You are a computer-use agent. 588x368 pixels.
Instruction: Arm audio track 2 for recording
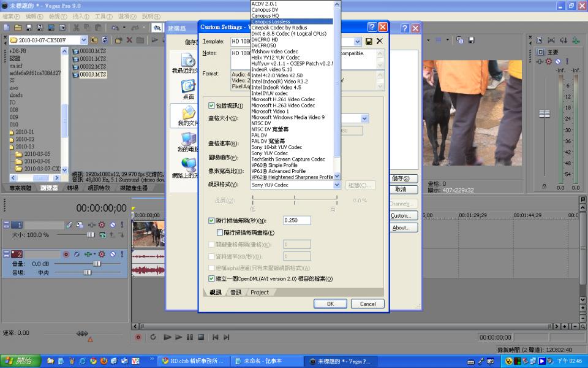coord(66,254)
